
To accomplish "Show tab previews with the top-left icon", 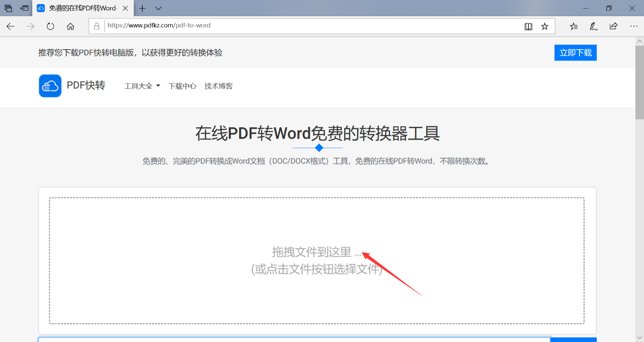I will (x=8, y=8).
